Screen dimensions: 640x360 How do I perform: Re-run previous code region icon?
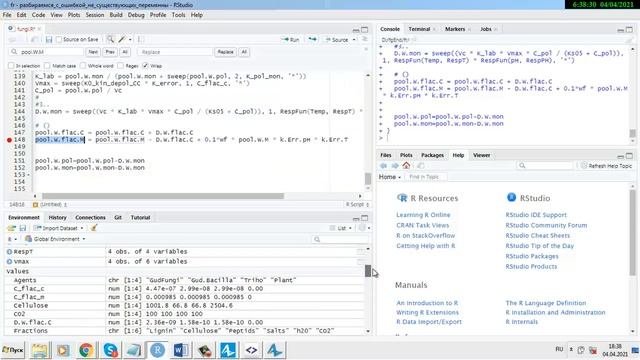(x=312, y=39)
